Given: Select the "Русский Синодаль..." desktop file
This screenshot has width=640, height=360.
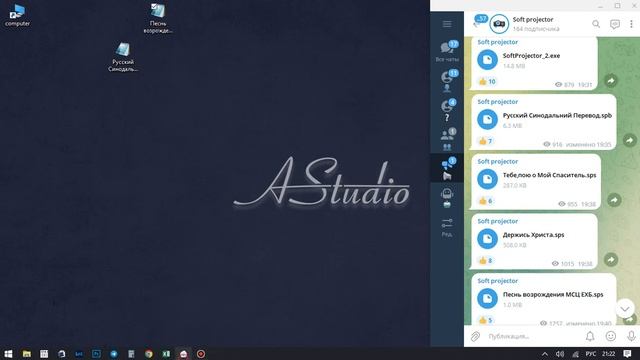Looking at the screenshot, I should [x=123, y=57].
